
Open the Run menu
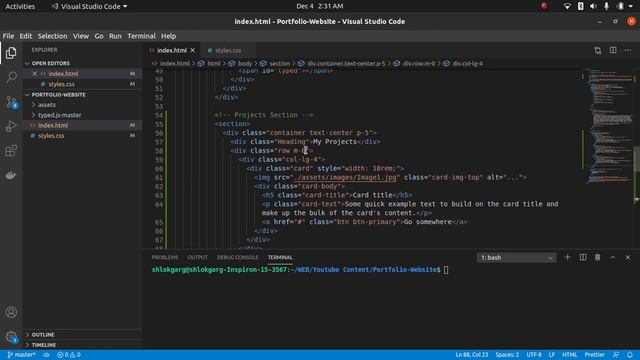point(115,36)
